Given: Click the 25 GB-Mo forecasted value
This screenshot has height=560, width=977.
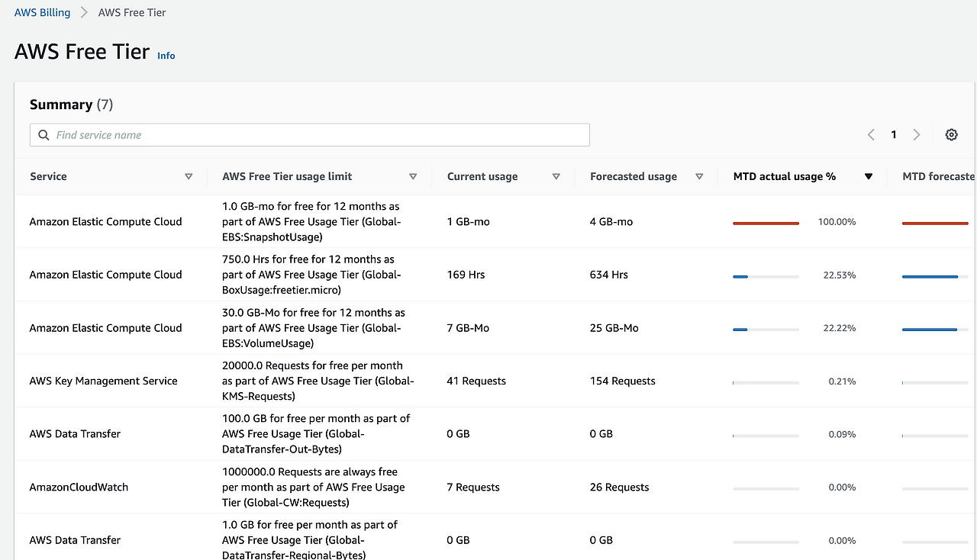Looking at the screenshot, I should [614, 328].
